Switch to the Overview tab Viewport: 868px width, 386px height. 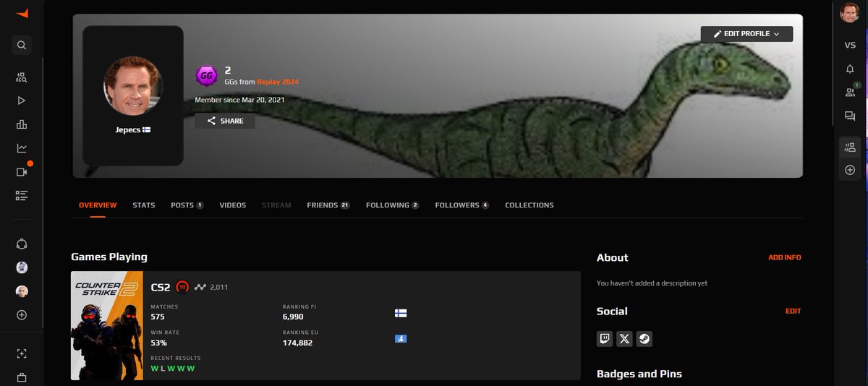(98, 205)
